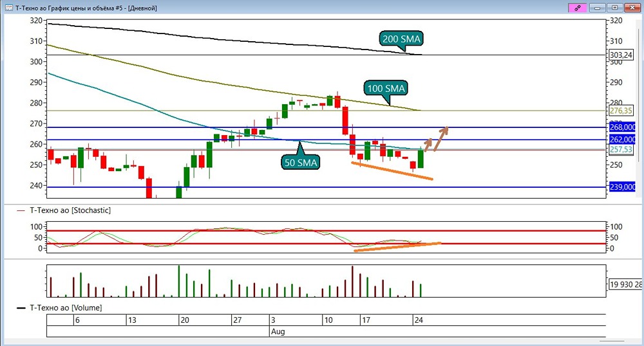Click the 320 tick on left price axis

[x=36, y=21]
